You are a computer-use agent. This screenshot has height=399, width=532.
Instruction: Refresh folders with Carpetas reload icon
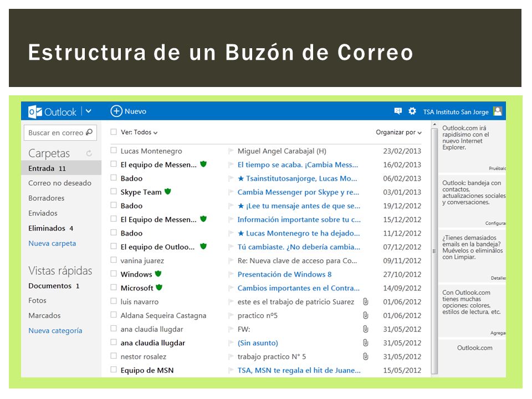pos(89,154)
